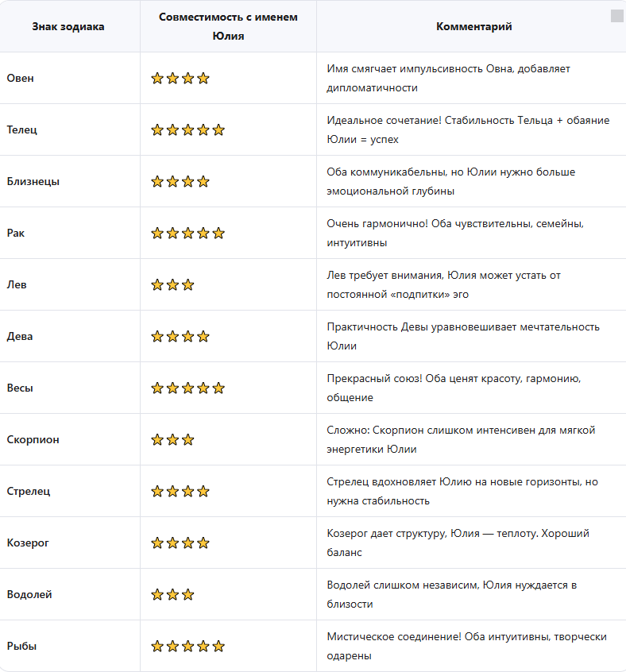The height and width of the screenshot is (672, 626).
Task: Click the comment about Идеальное сочетание for Телец
Action: click(468, 129)
